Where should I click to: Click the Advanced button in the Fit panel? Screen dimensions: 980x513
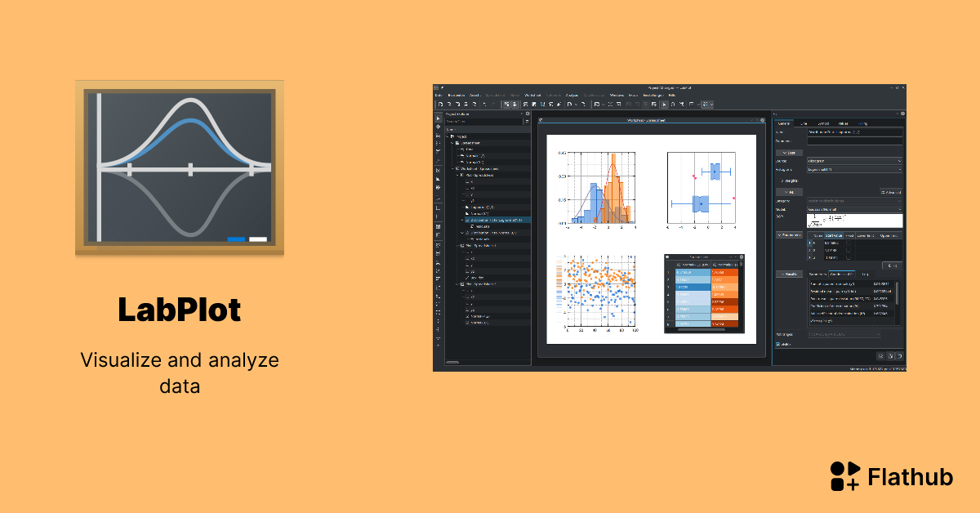click(x=890, y=190)
